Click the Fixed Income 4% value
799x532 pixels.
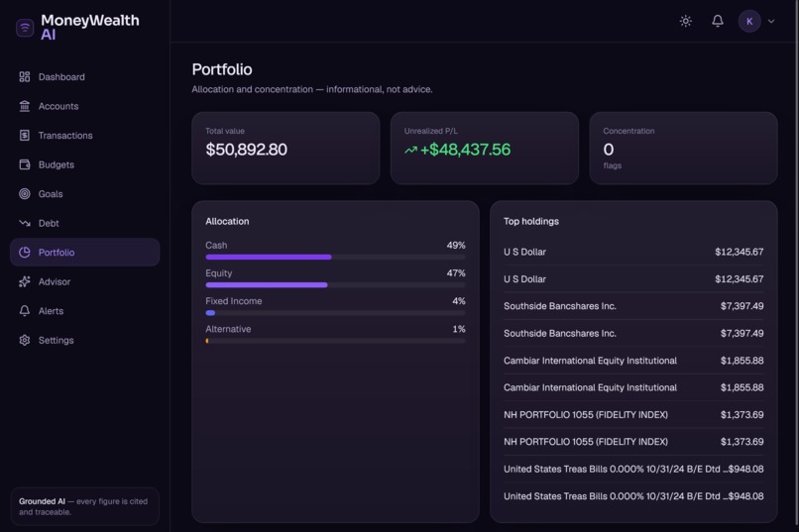click(x=459, y=301)
